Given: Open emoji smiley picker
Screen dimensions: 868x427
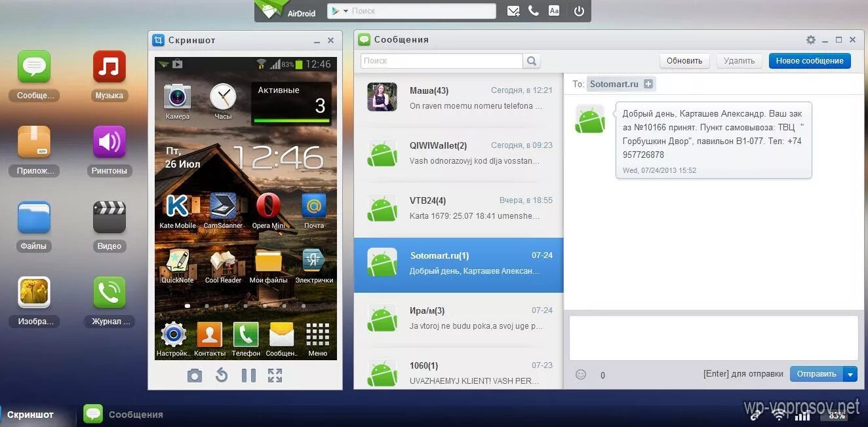Looking at the screenshot, I should tap(580, 375).
